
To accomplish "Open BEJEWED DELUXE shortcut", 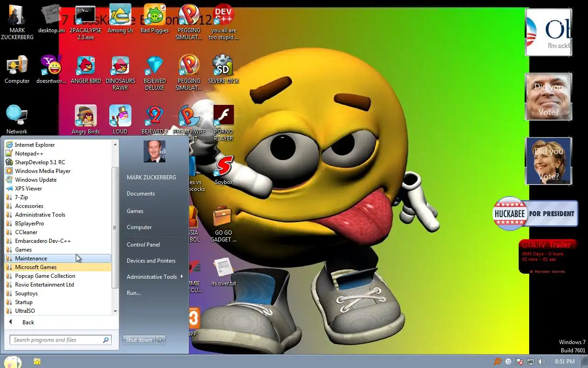I will pyautogui.click(x=154, y=72).
